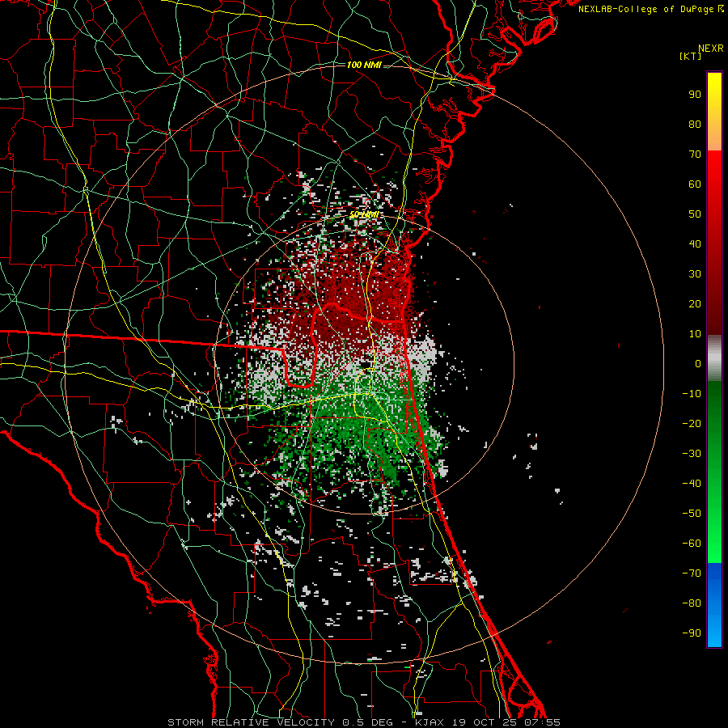Click the 80 value on velocity scale

coord(695,125)
